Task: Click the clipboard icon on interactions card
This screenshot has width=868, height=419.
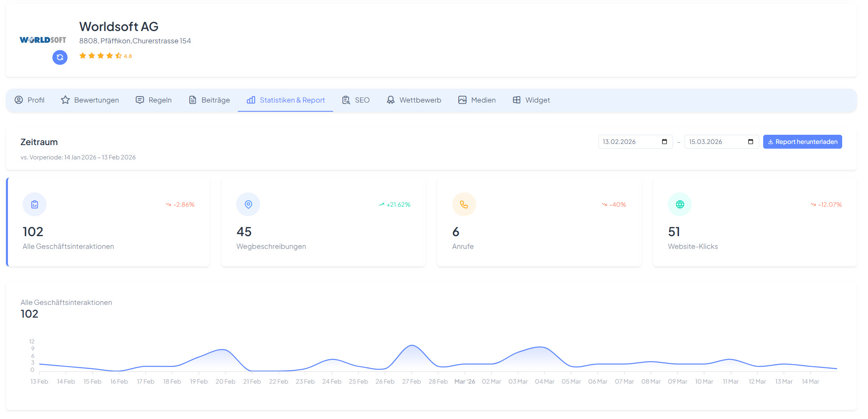Action: point(35,204)
